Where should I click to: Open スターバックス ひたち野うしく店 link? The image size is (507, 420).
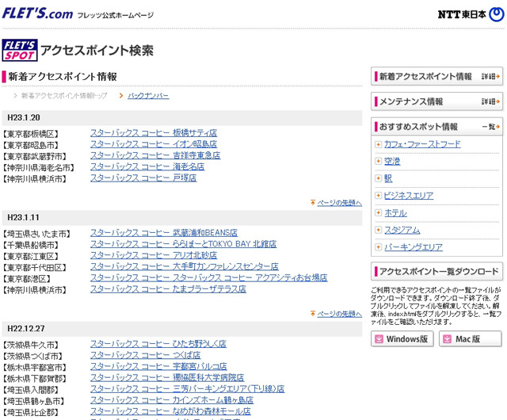(158, 344)
